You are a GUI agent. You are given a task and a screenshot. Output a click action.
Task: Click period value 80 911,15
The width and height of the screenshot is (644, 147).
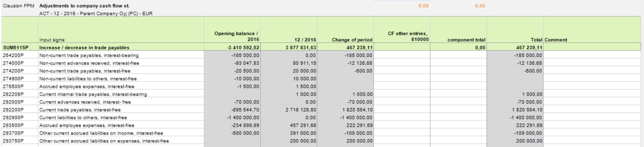click(x=304, y=63)
